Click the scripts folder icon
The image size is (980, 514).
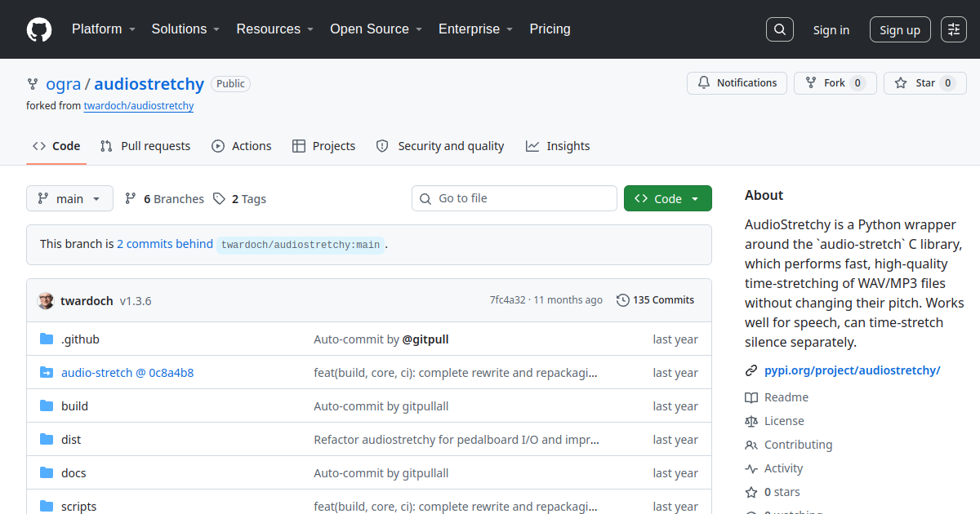click(x=47, y=507)
